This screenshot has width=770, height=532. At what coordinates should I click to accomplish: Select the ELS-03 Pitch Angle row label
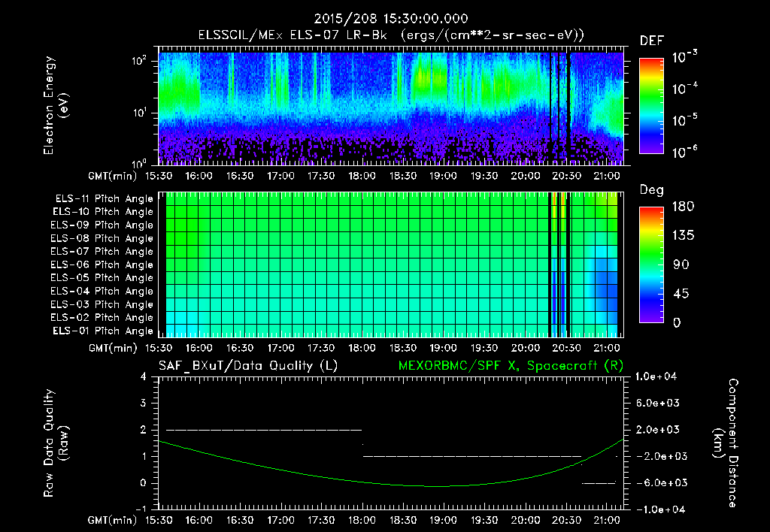pyautogui.click(x=102, y=305)
